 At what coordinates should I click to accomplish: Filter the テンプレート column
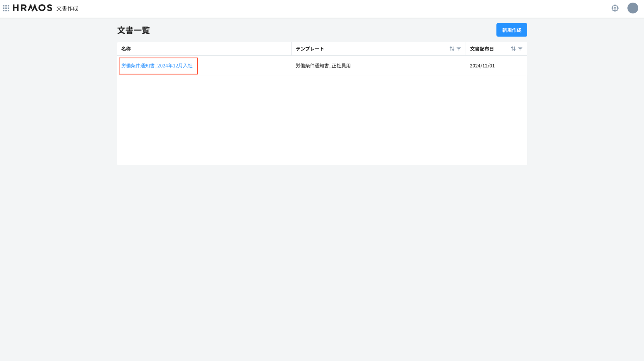459,49
